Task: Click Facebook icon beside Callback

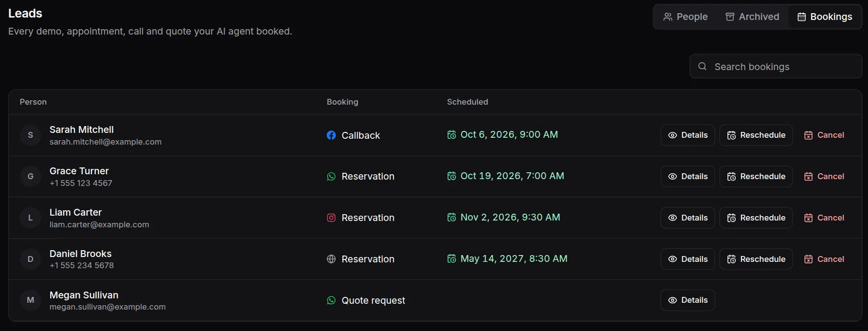Action: pyautogui.click(x=331, y=135)
